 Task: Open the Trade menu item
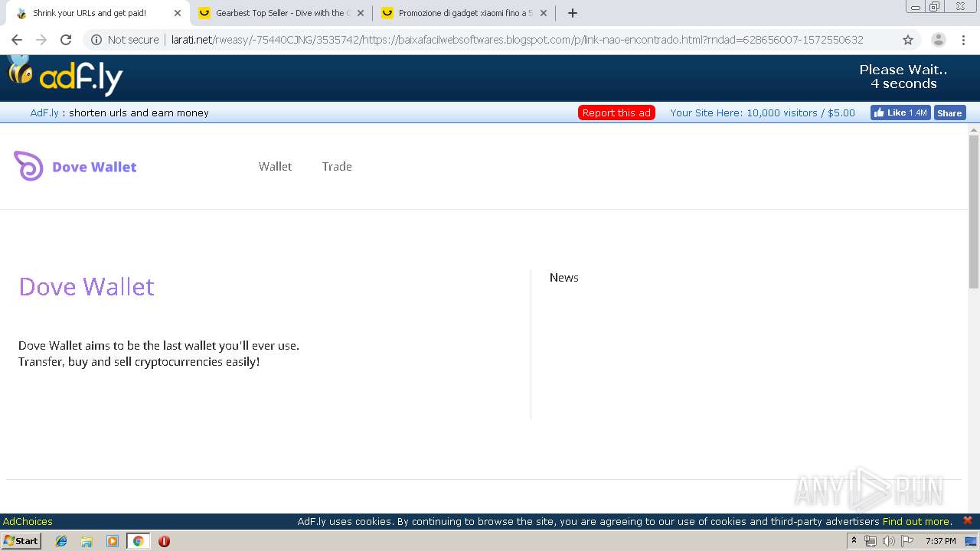[337, 166]
